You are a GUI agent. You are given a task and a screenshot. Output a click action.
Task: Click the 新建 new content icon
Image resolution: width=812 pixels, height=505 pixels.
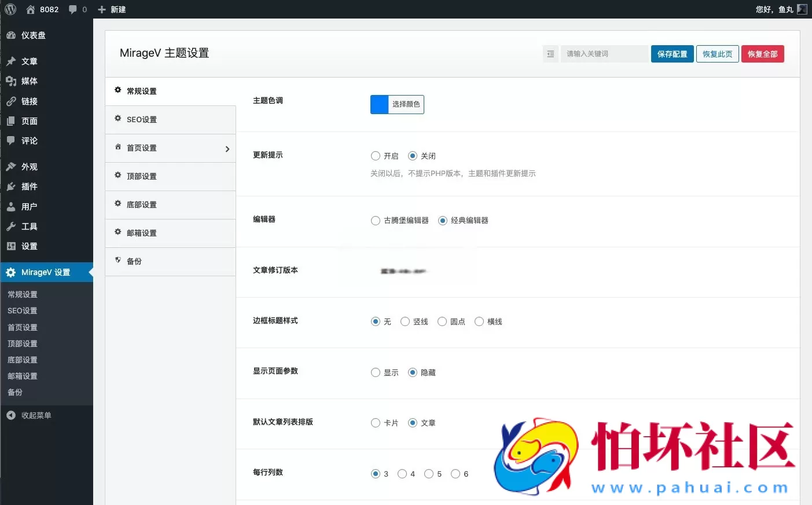(112, 9)
